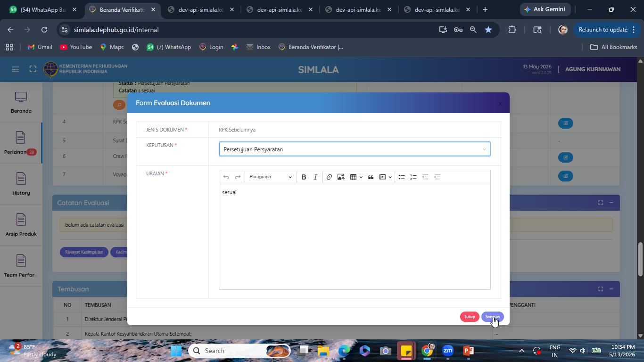Open the History sidebar menu
Screen dimensions: 644x362
21,184
